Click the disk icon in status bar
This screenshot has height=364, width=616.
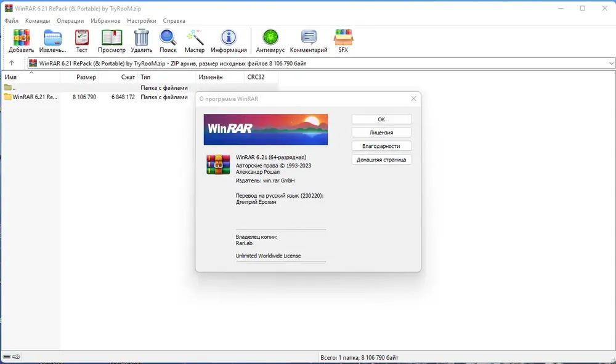click(x=7, y=357)
